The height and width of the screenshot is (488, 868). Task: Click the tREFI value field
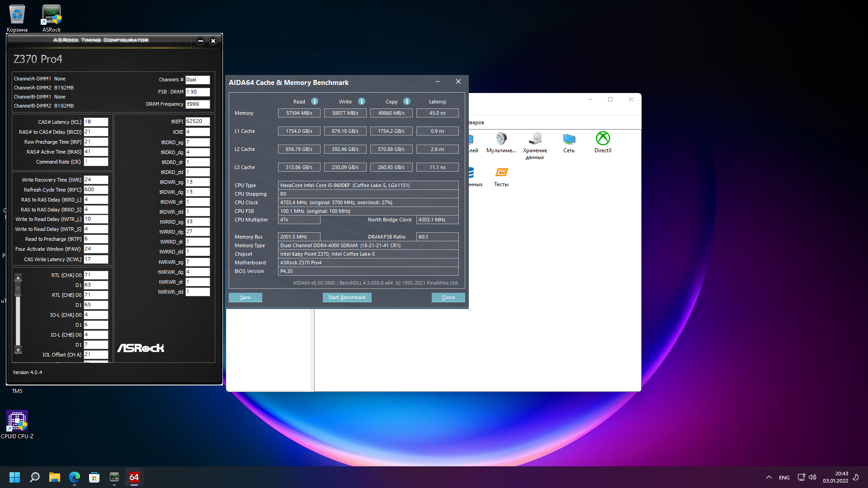[x=198, y=122]
